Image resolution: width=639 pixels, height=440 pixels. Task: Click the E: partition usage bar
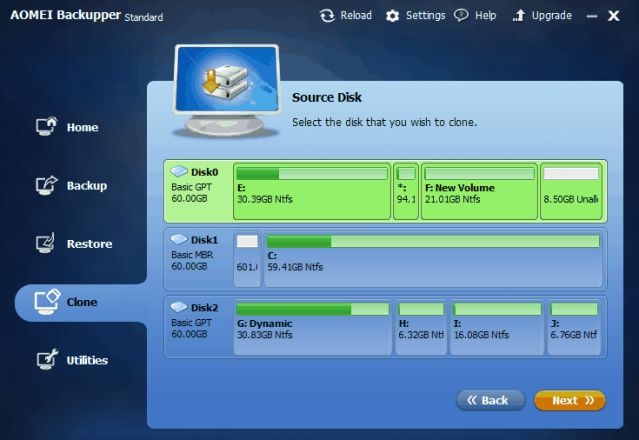coord(311,174)
